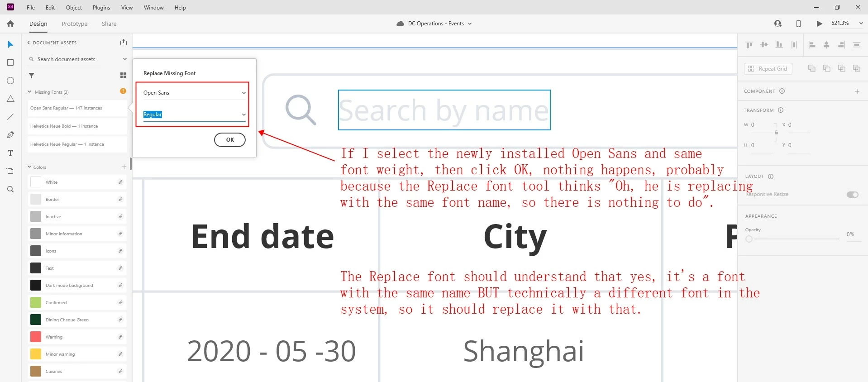Select the Ellipse tool
This screenshot has height=382, width=868.
[x=10, y=81]
